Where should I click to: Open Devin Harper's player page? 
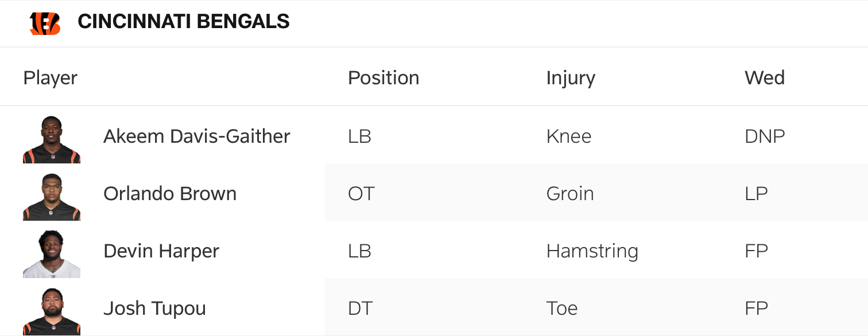tap(161, 251)
